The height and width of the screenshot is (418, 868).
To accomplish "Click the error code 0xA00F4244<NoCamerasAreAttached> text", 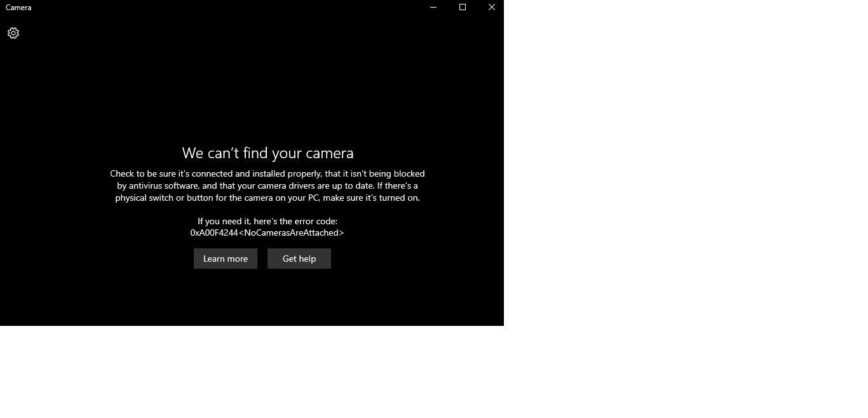I will pos(268,233).
